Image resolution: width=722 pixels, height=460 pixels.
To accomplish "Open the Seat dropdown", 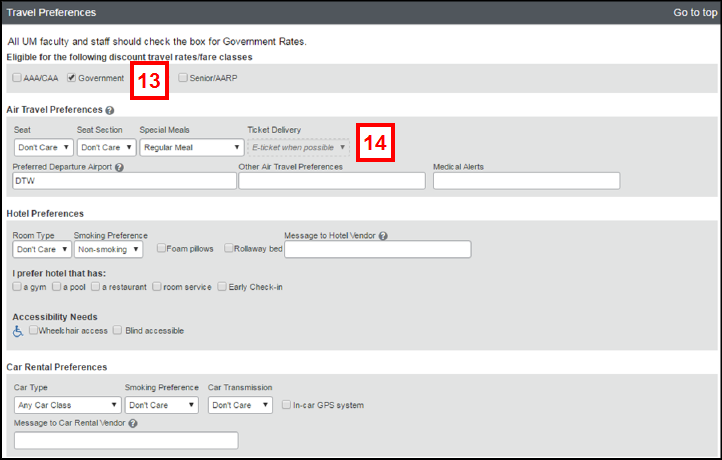I will point(42,147).
